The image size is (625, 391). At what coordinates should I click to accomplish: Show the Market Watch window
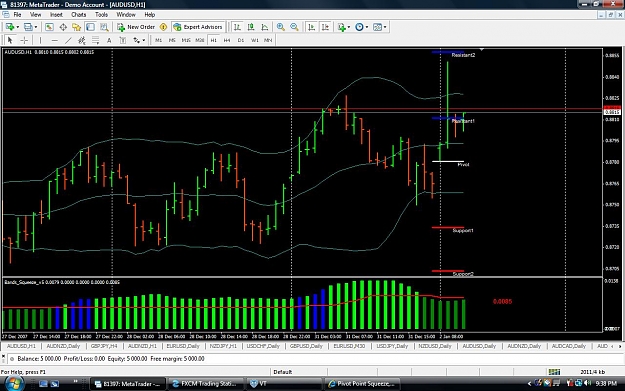[49, 27]
